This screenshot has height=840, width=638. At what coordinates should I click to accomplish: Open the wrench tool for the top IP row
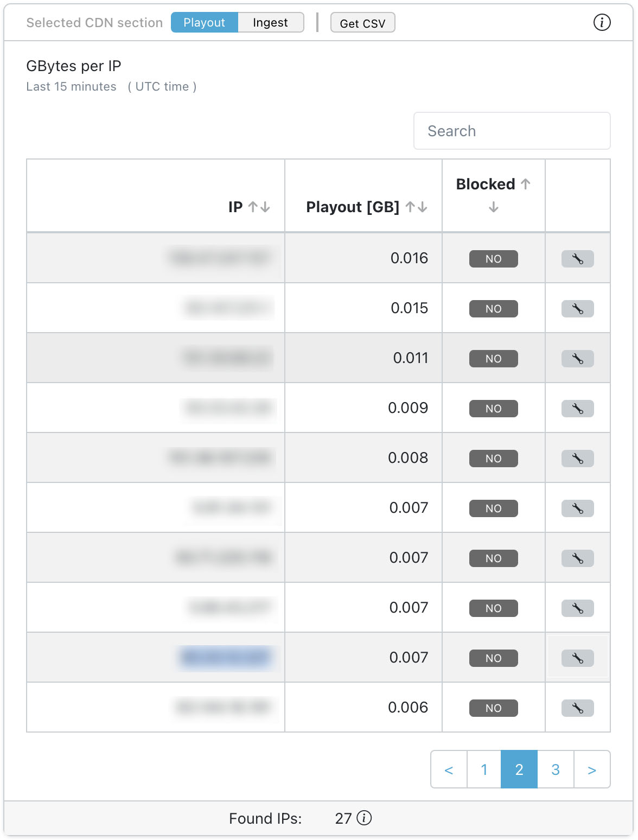[x=577, y=259]
